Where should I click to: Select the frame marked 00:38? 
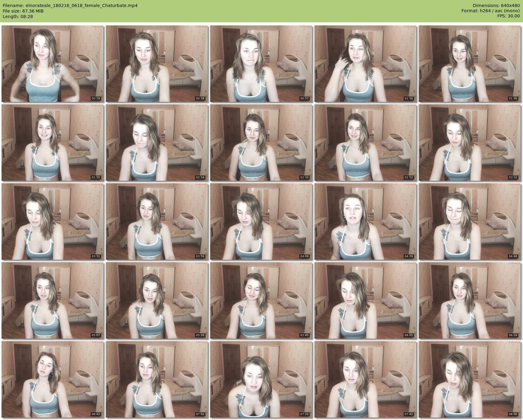[x=157, y=64]
